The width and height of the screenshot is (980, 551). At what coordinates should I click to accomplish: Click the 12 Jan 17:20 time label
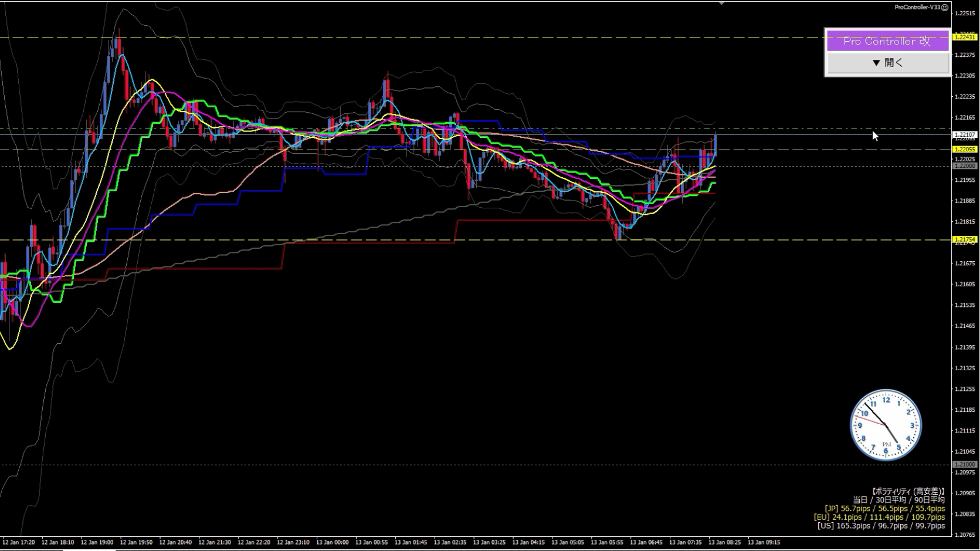pyautogui.click(x=18, y=542)
